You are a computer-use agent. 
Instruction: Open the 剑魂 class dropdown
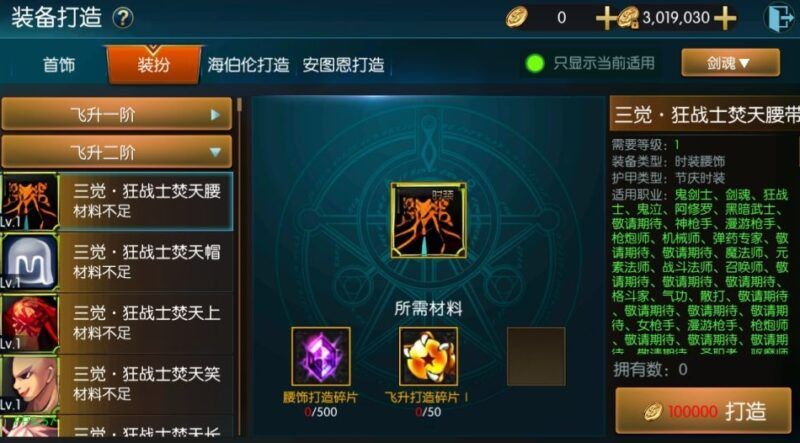pyautogui.click(x=731, y=63)
